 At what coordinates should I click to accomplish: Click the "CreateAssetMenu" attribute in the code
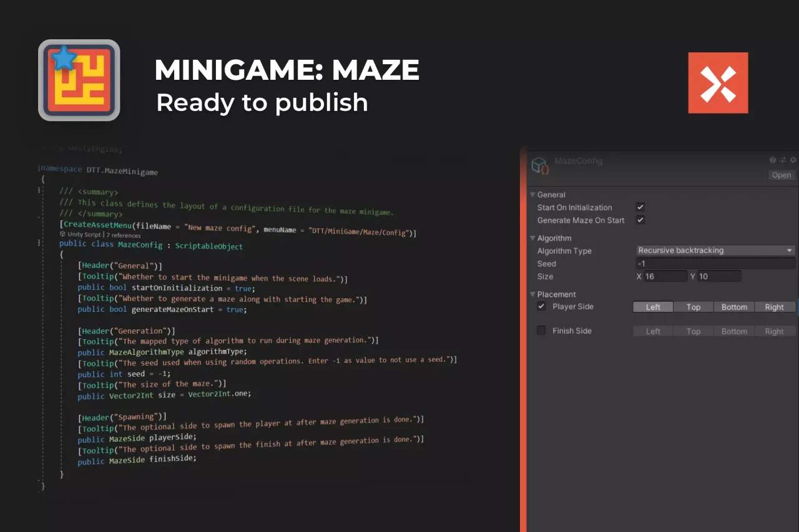click(97, 225)
